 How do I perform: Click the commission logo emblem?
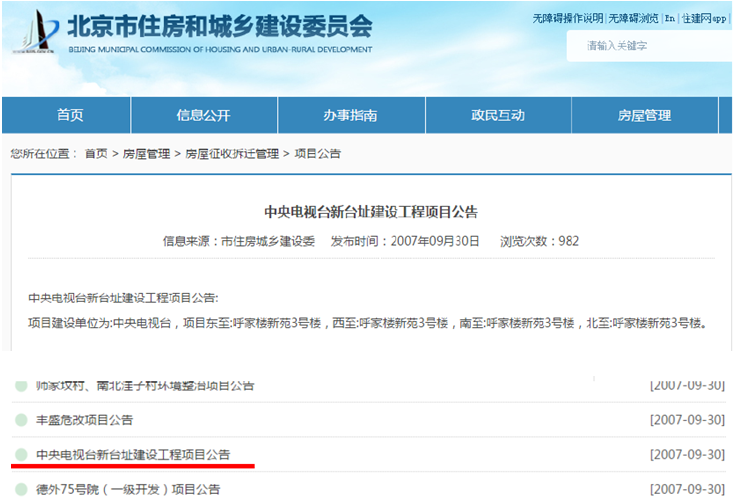click(x=37, y=32)
